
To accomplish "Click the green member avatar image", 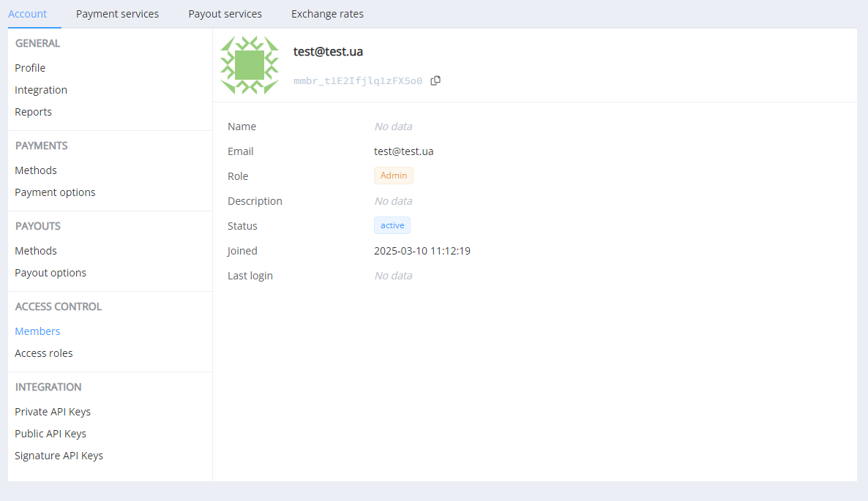I will 250,65.
